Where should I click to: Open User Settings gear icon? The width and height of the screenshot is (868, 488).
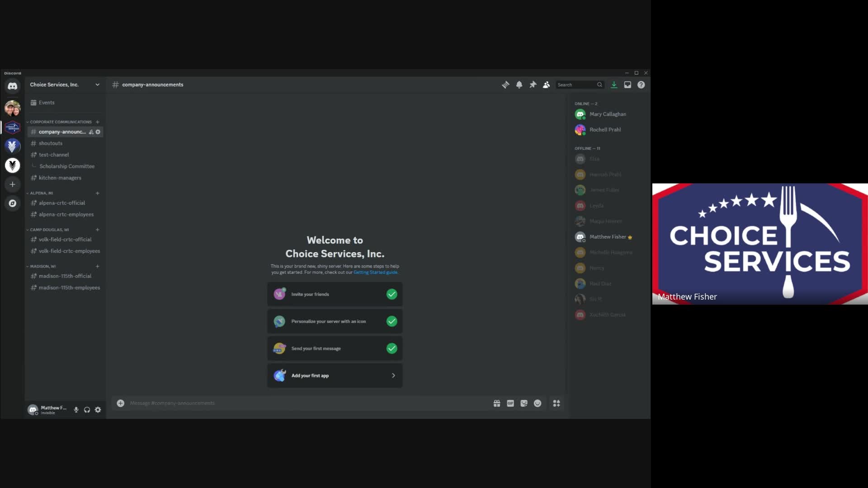click(98, 410)
